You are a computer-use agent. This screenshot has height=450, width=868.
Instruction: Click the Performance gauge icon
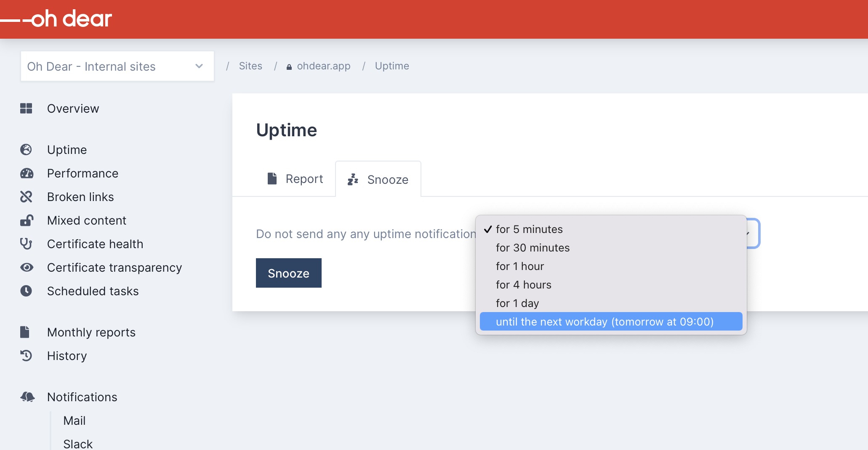[27, 173]
